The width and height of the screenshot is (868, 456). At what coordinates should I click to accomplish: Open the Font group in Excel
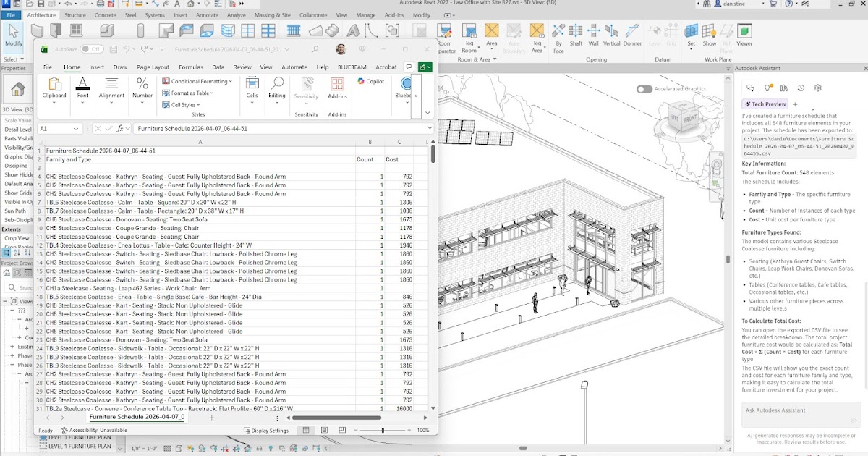coord(82,90)
